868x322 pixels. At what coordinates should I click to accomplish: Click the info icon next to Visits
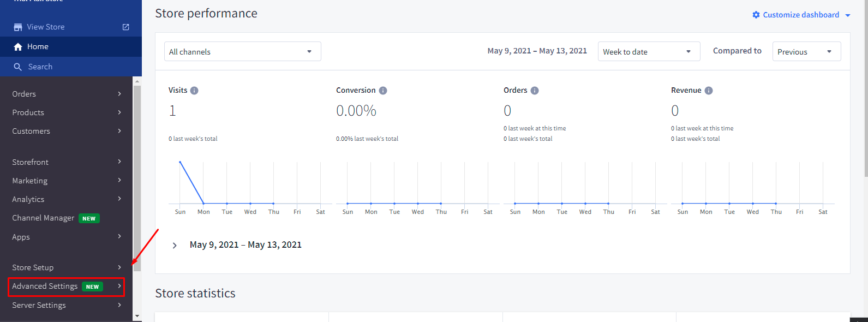click(194, 91)
